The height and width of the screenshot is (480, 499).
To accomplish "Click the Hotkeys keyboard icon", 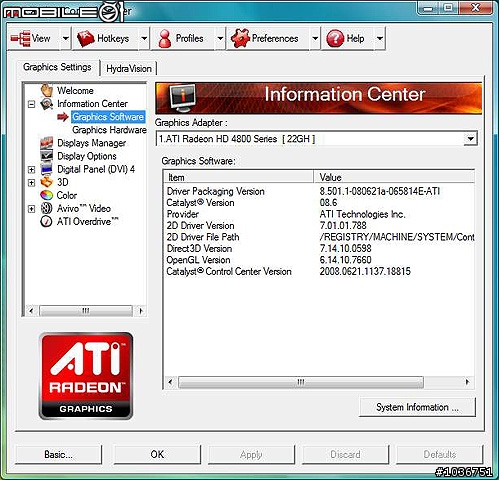I will pyautogui.click(x=85, y=39).
